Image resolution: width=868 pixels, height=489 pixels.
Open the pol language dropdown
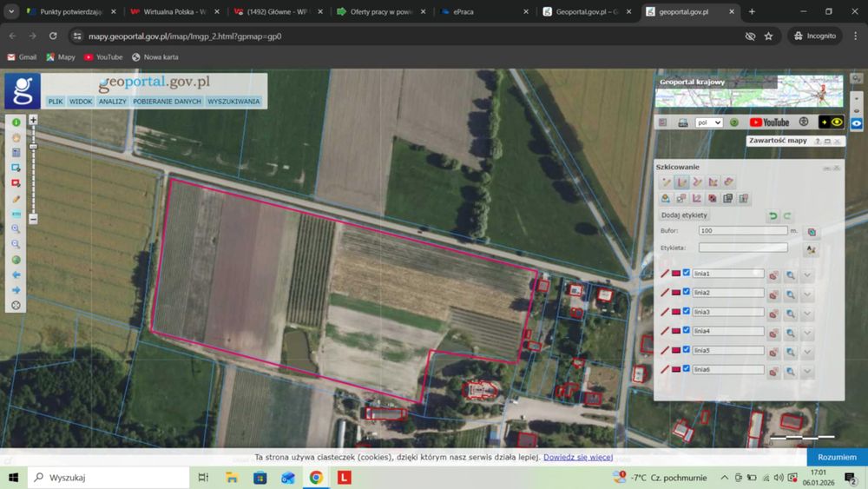[708, 122]
